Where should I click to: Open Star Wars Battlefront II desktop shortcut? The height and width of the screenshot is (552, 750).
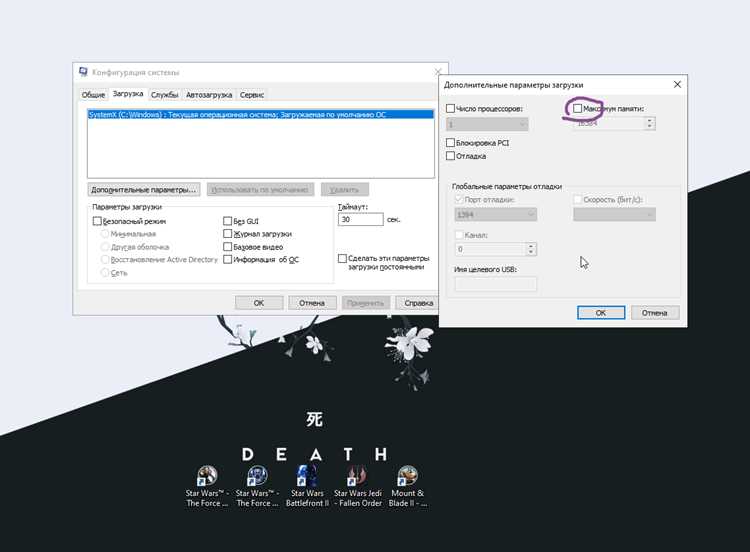[307, 486]
